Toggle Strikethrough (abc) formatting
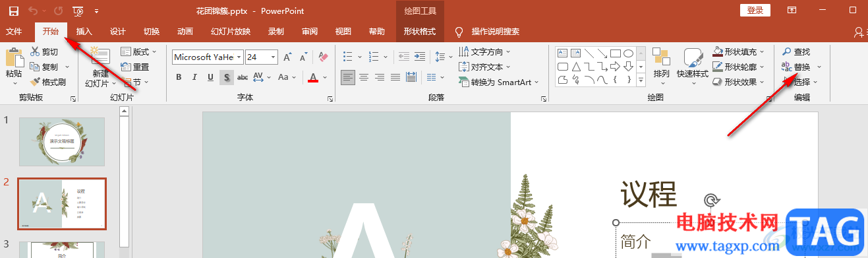Screen dimensions: 868x258 click(x=242, y=77)
